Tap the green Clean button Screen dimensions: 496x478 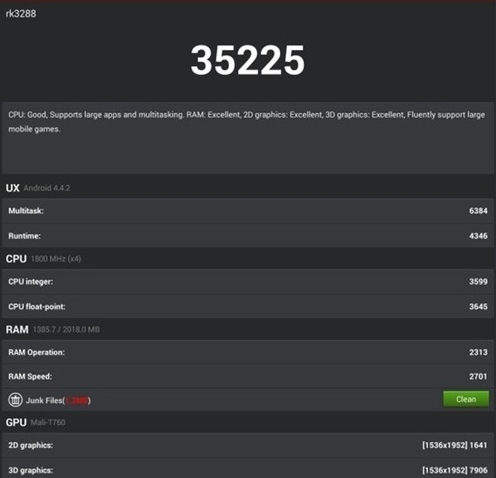click(466, 399)
